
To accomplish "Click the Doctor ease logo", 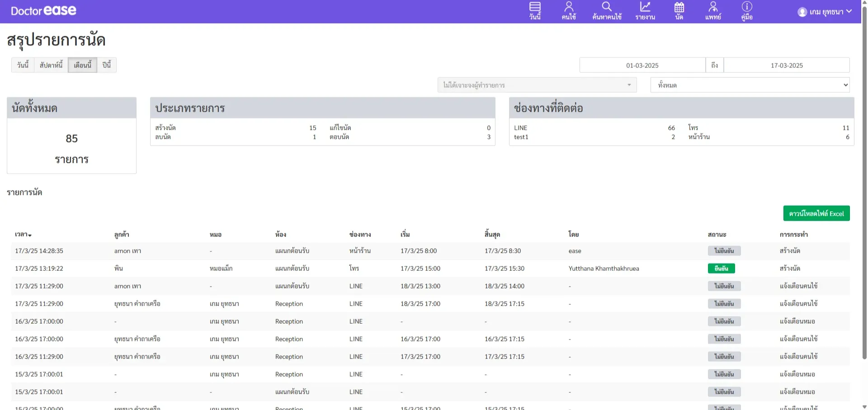I will [x=43, y=11].
